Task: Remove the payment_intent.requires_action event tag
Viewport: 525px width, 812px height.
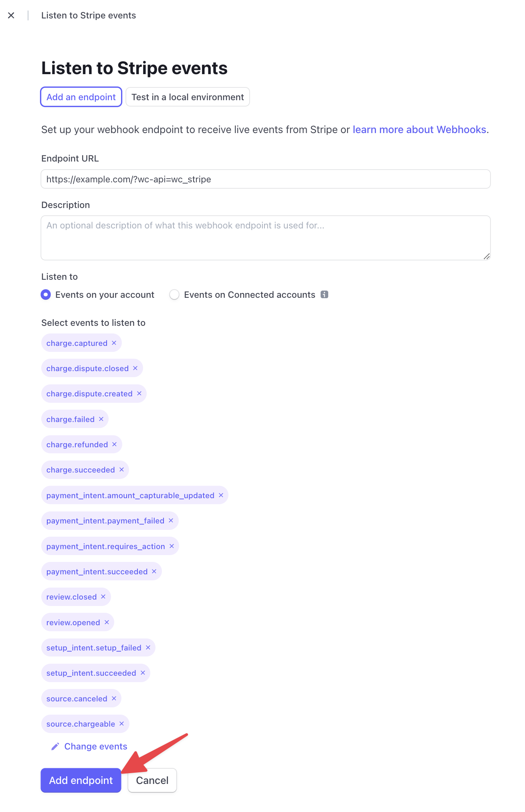Action: 172,546
